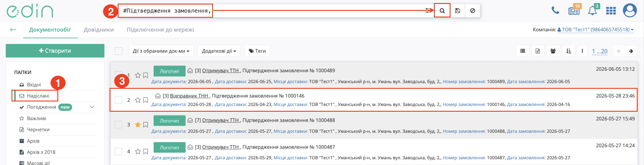Check the box for document № 1000487

pyautogui.click(x=118, y=151)
